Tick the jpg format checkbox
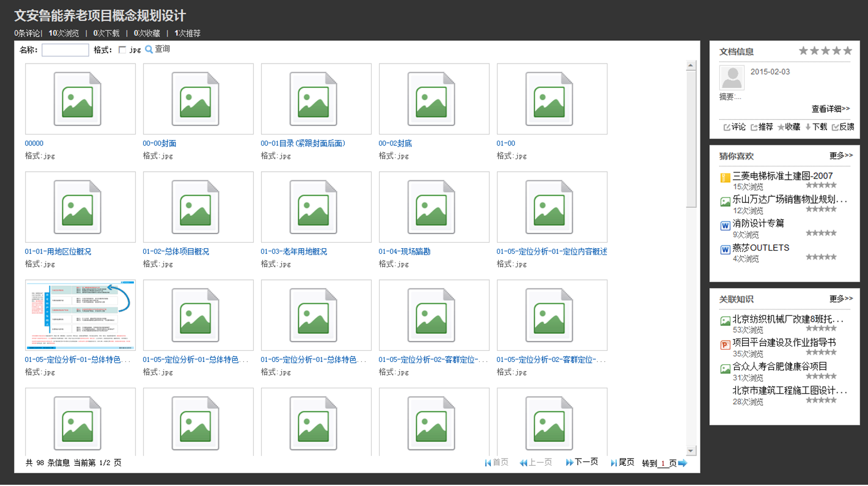Image resolution: width=868 pixels, height=486 pixels. [122, 50]
